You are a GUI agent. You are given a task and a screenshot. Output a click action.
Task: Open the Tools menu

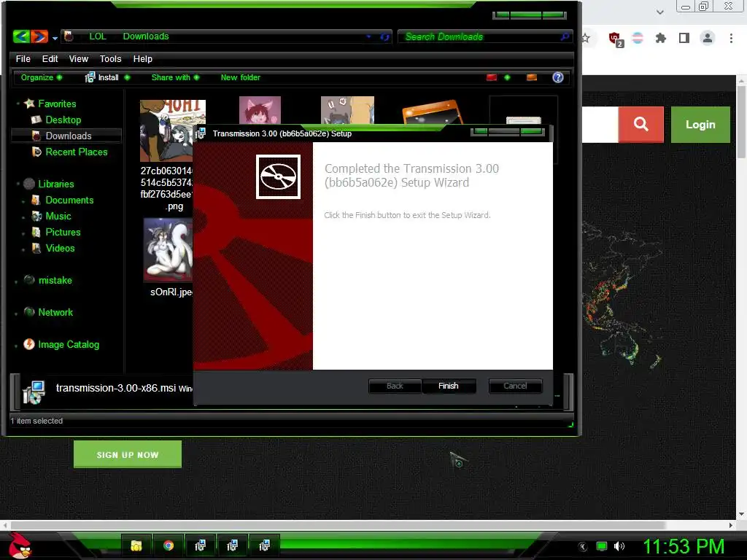tap(111, 58)
